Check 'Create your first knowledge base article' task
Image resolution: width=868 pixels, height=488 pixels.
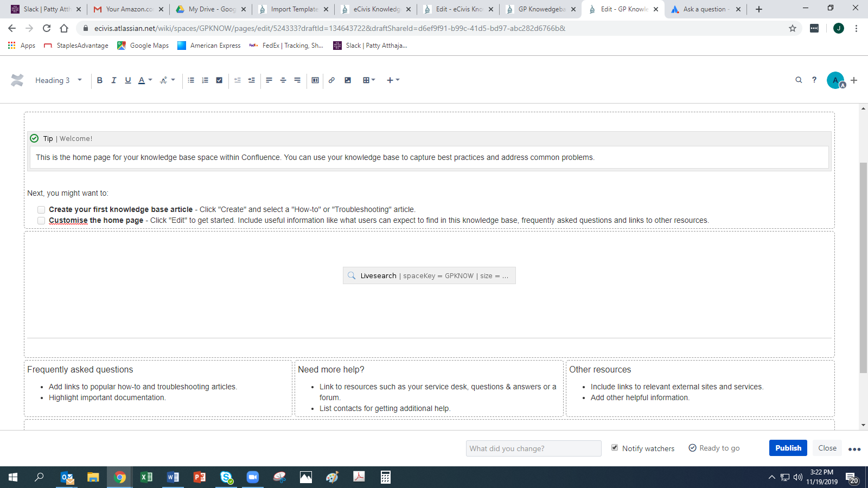[41, 210]
